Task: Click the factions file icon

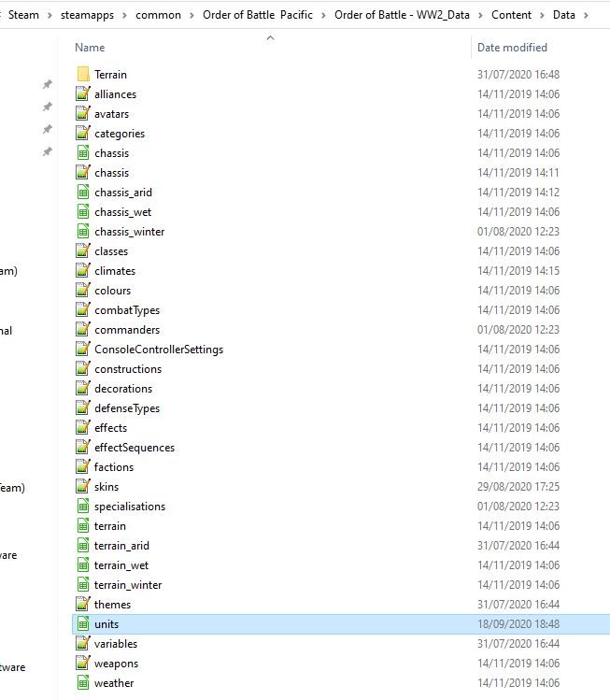Action: pos(83,467)
